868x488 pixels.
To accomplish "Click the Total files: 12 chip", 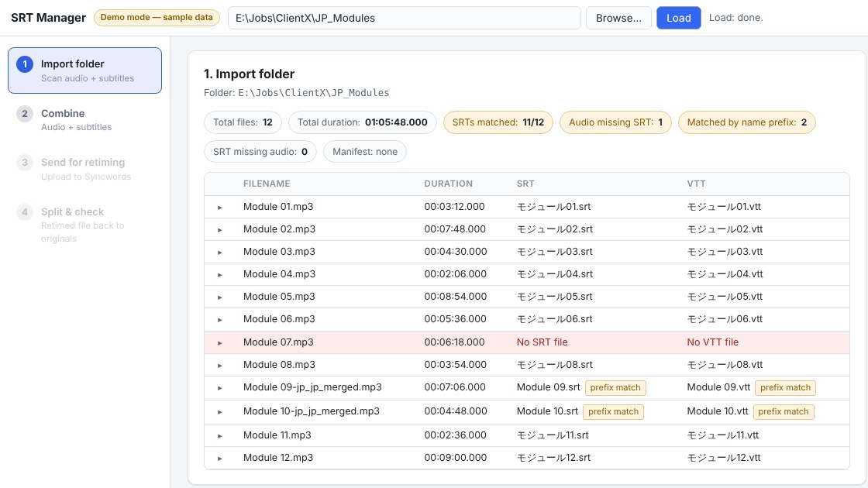I will point(243,122).
